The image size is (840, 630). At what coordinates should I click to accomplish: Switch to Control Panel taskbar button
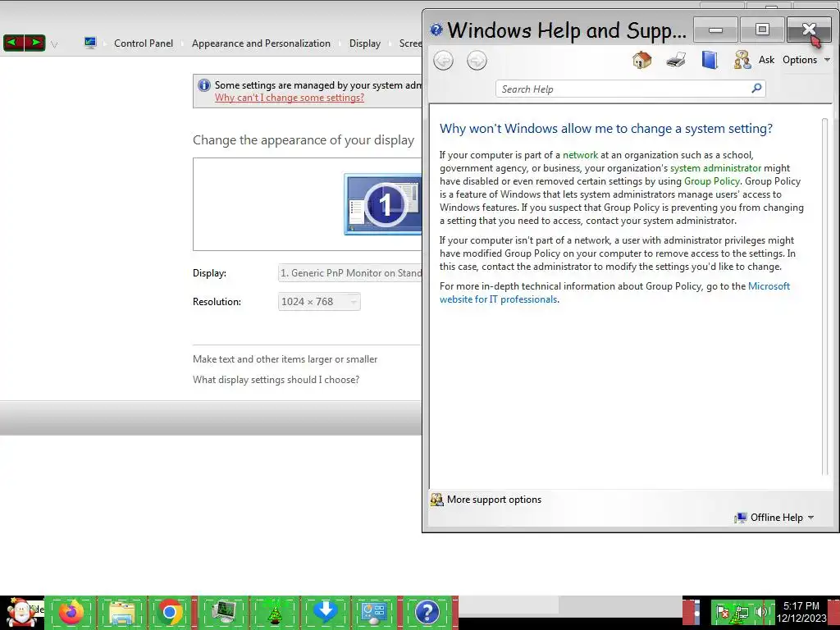[x=374, y=612]
